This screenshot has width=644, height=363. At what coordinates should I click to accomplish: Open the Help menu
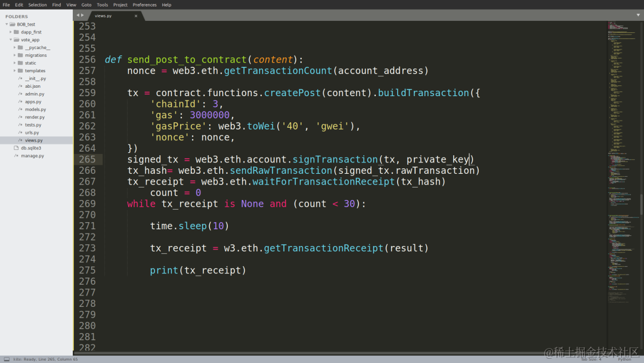pyautogui.click(x=166, y=5)
